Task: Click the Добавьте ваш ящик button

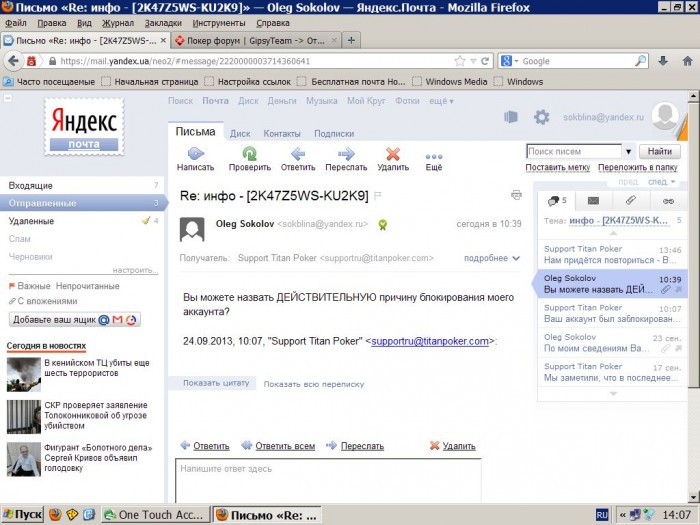Action: (x=75, y=320)
